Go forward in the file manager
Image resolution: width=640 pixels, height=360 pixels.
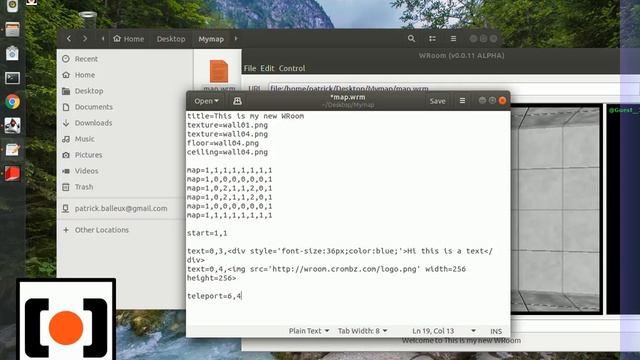(85, 39)
